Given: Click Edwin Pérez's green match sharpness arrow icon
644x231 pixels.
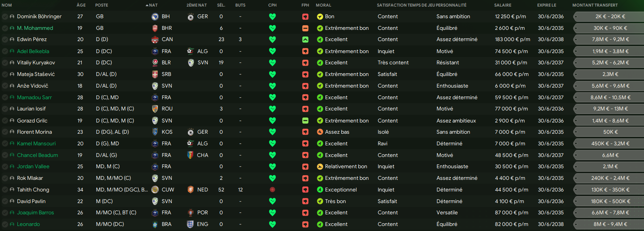Looking at the screenshot, I should click(305, 40).
